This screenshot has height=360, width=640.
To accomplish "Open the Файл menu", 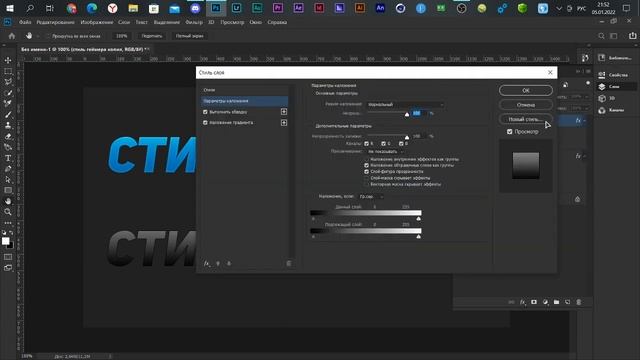I will point(25,22).
